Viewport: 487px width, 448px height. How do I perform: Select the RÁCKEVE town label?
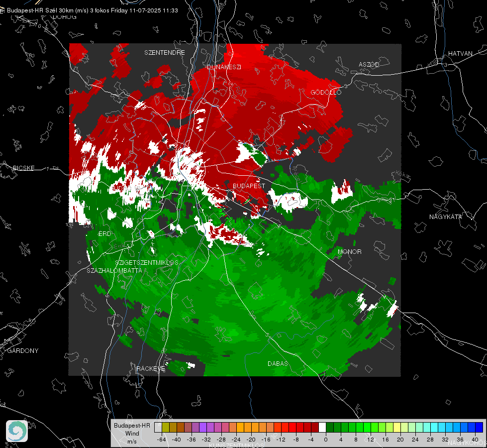(151, 369)
